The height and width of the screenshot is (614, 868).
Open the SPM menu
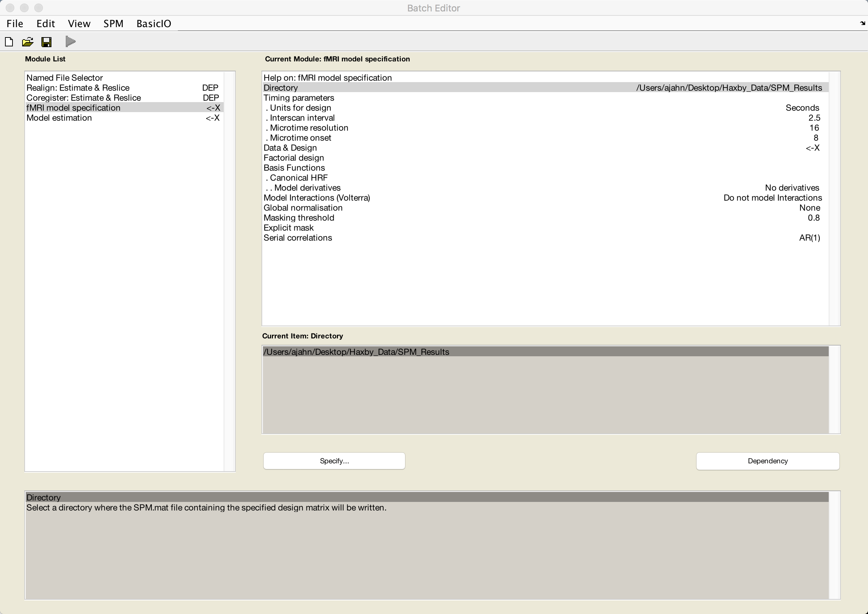tap(114, 24)
